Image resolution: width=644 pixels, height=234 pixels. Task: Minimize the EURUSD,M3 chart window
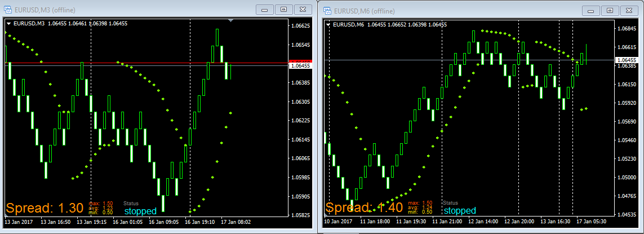pos(265,9)
